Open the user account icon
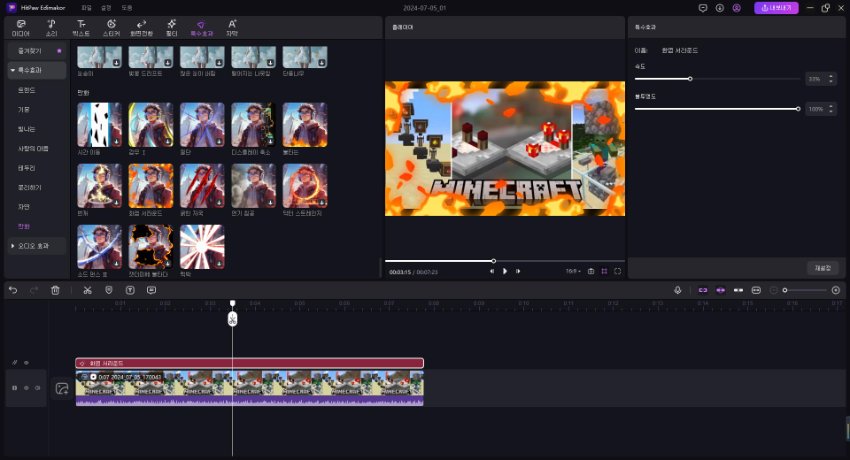 (737, 8)
